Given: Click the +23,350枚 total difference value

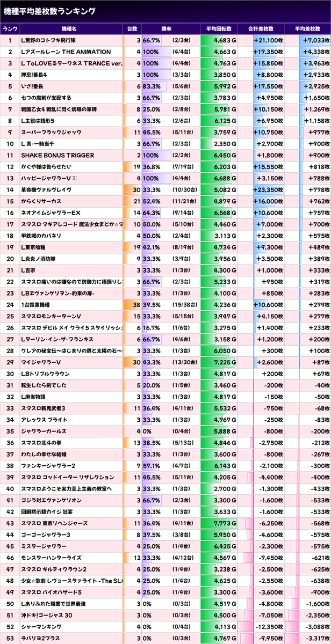Looking at the screenshot, I should click(x=268, y=189).
